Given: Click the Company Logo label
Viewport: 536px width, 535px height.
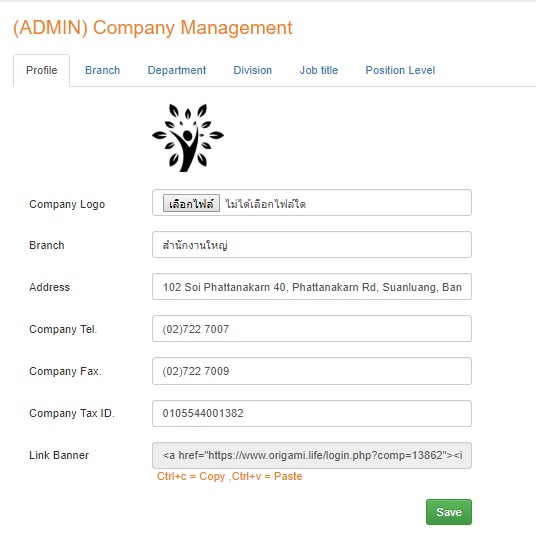Looking at the screenshot, I should (x=67, y=204).
